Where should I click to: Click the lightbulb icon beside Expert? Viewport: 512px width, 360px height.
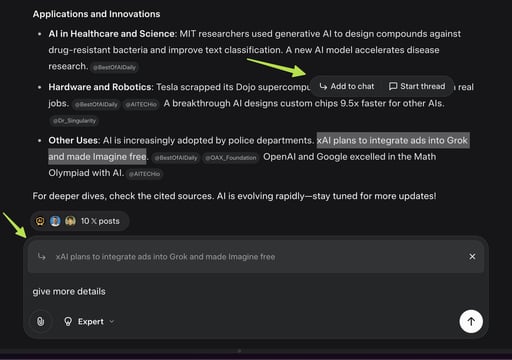[68, 321]
